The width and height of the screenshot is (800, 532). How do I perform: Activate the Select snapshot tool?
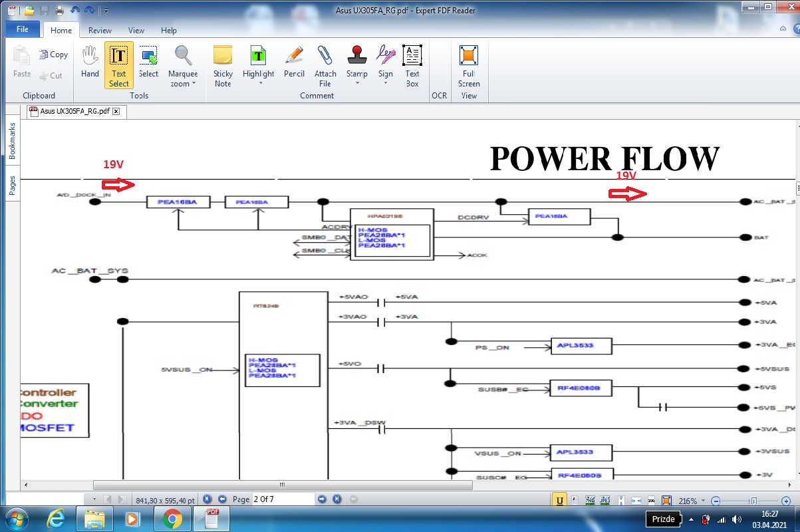click(x=148, y=65)
